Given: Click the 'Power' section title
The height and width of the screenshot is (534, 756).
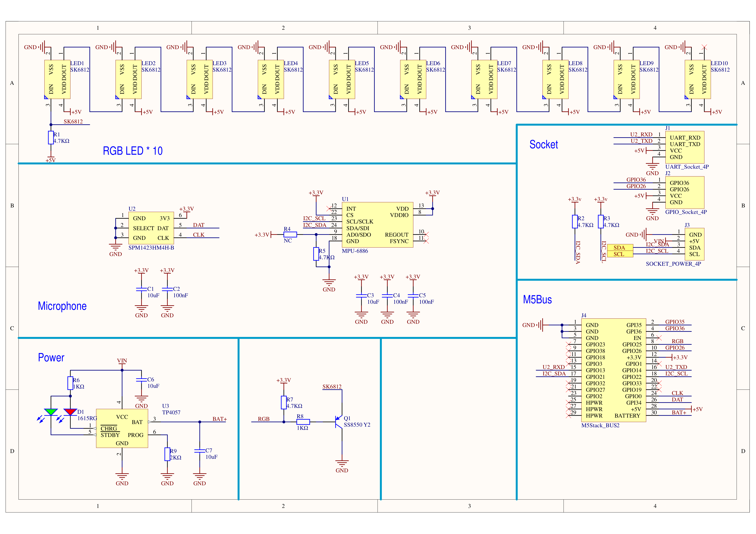Looking at the screenshot, I should (51, 358).
